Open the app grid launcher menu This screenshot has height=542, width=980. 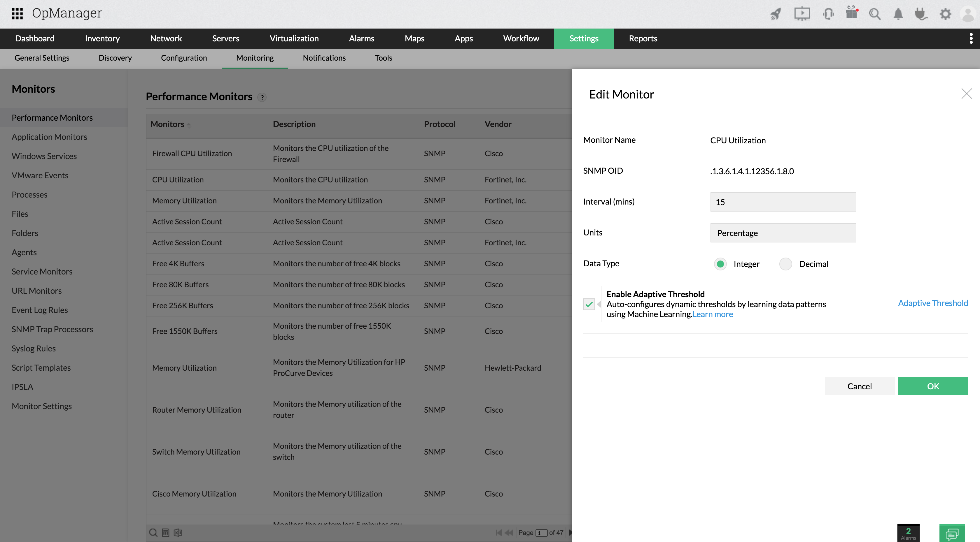pos(17,13)
